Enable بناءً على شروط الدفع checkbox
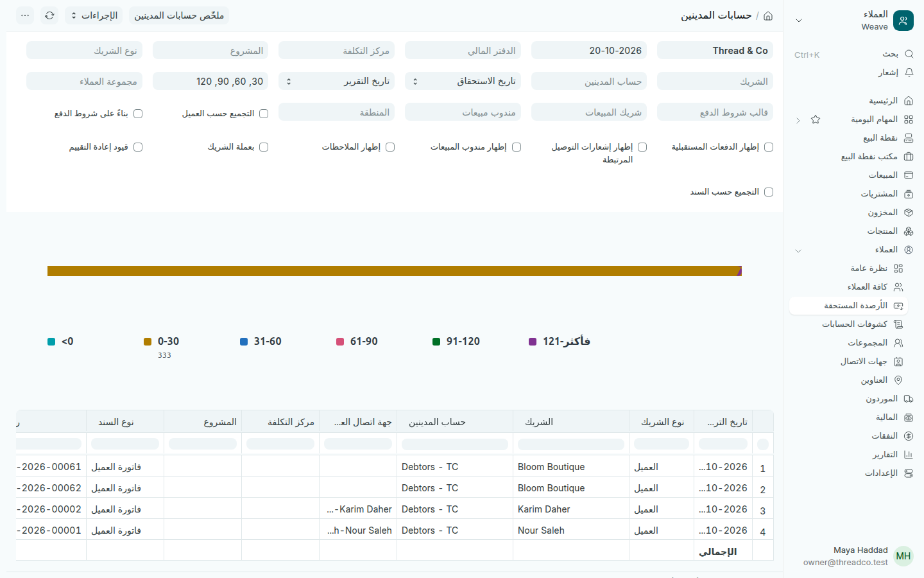924x578 pixels. click(138, 114)
